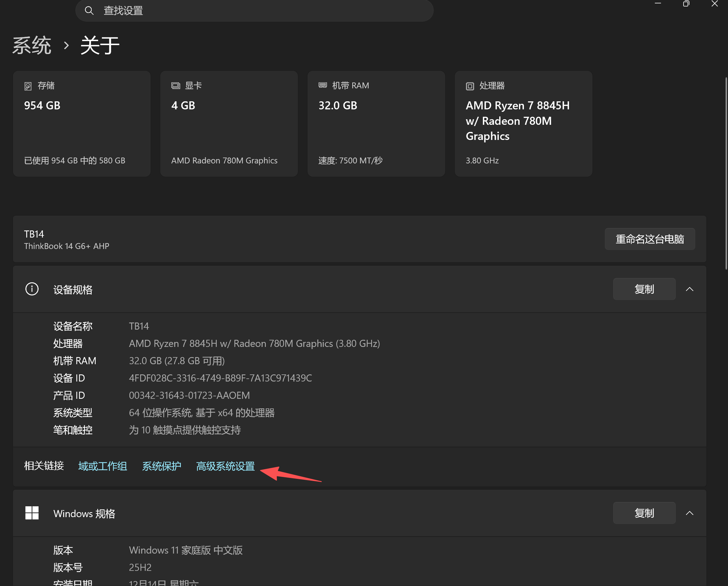728x586 pixels.
Task: Open the 系统保护 link
Action: 161,466
